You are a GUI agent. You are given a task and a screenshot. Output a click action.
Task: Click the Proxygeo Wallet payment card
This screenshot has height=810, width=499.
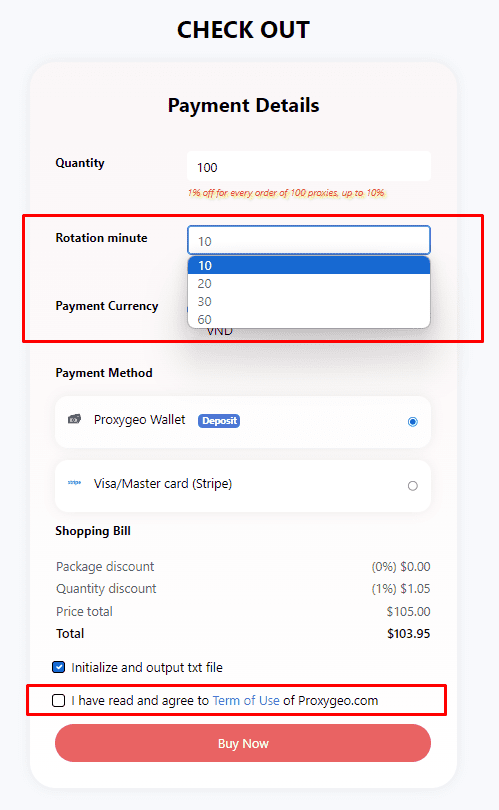click(243, 422)
